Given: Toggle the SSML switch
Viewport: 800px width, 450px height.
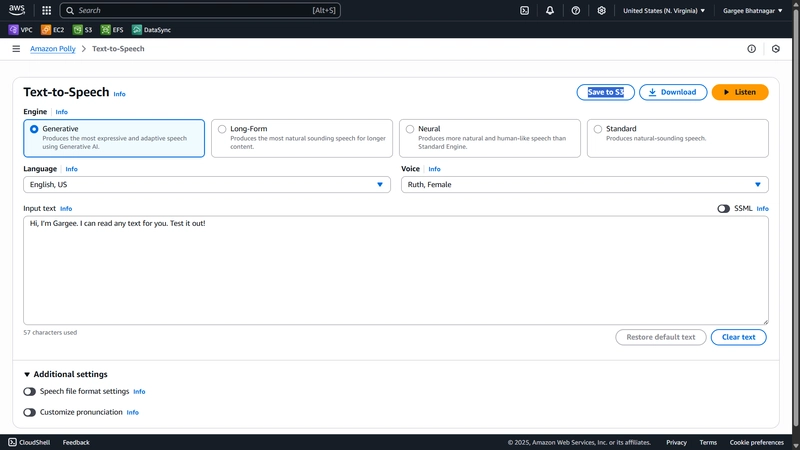Looking at the screenshot, I should [723, 208].
